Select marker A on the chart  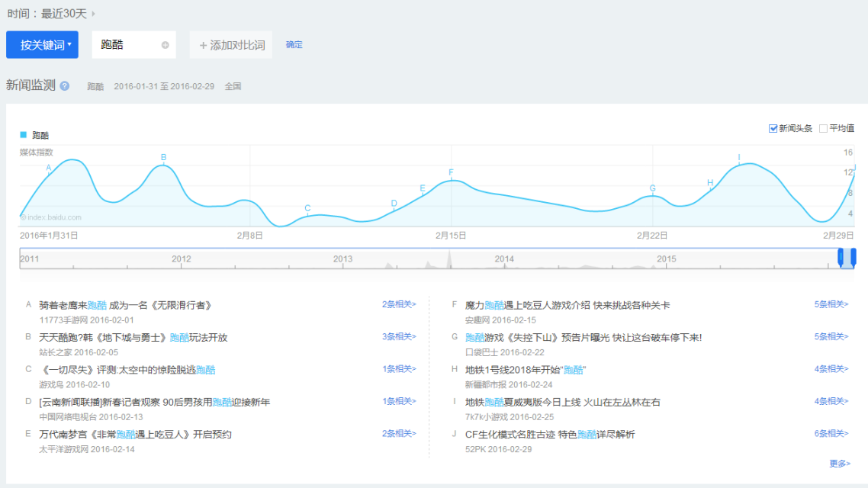49,167
